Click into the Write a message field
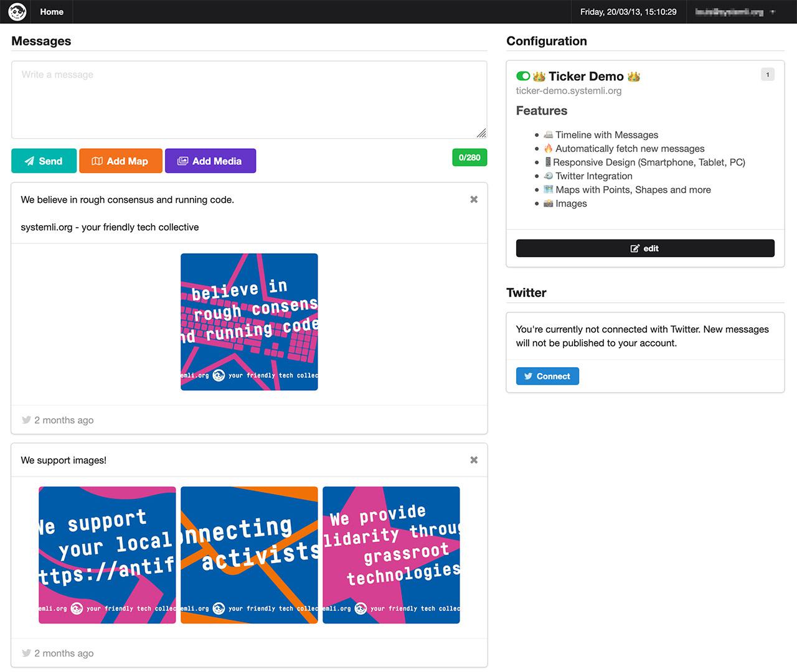The image size is (797, 672). point(249,100)
